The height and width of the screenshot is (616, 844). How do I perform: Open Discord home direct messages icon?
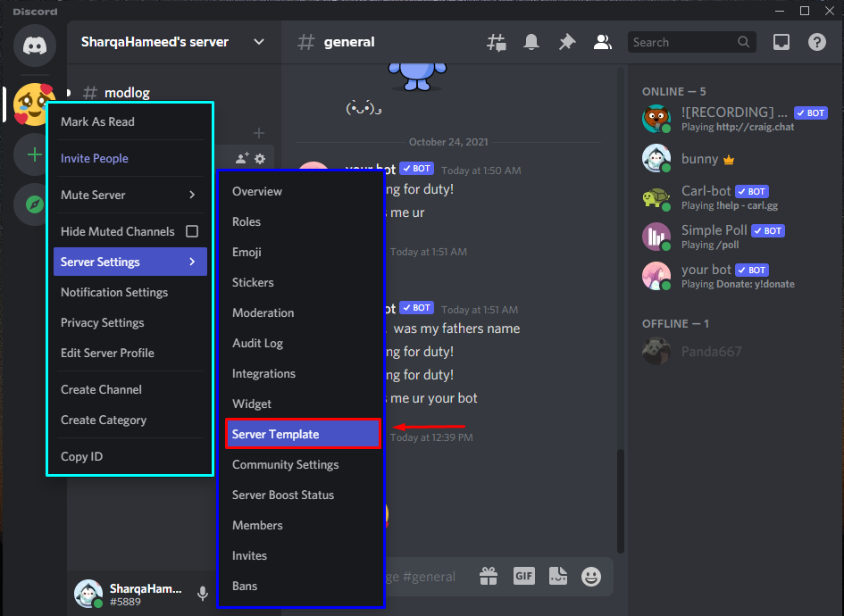[35, 46]
